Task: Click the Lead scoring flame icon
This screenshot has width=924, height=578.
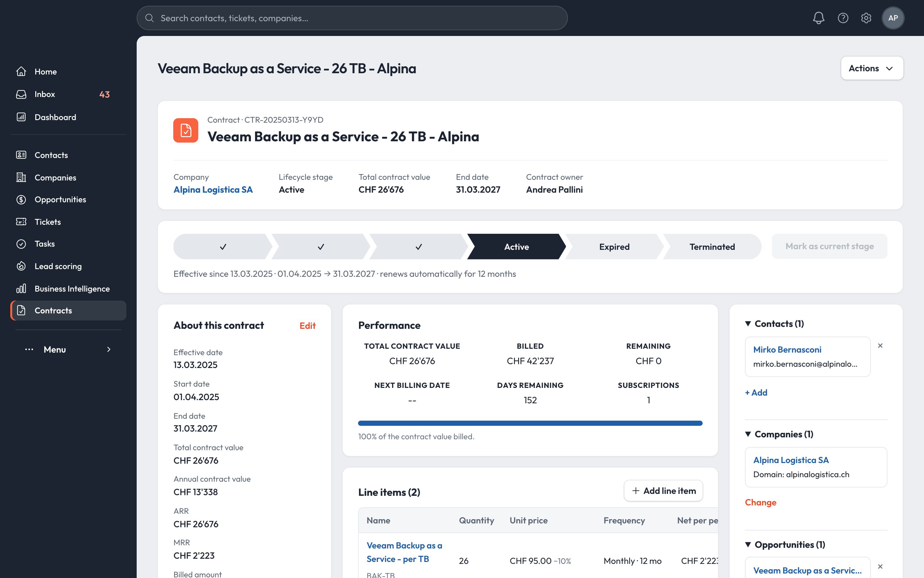Action: click(x=21, y=266)
